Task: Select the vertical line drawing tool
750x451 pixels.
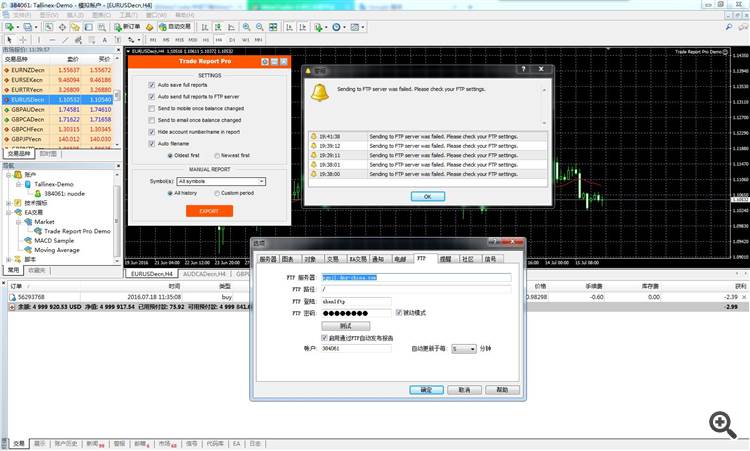Action: tap(39, 40)
